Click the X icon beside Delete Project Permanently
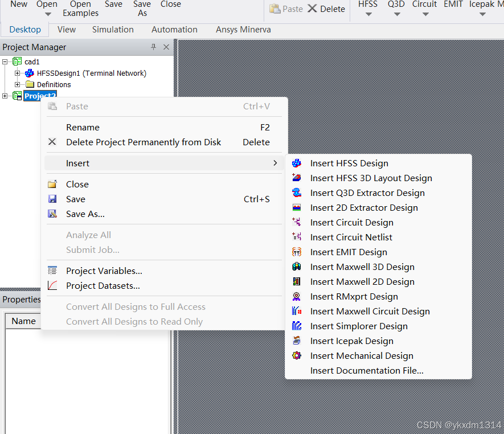Viewport: 504px width, 434px height. tap(52, 142)
